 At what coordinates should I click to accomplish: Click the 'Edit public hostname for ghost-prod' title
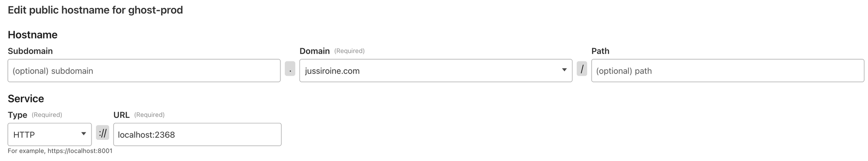click(x=95, y=10)
